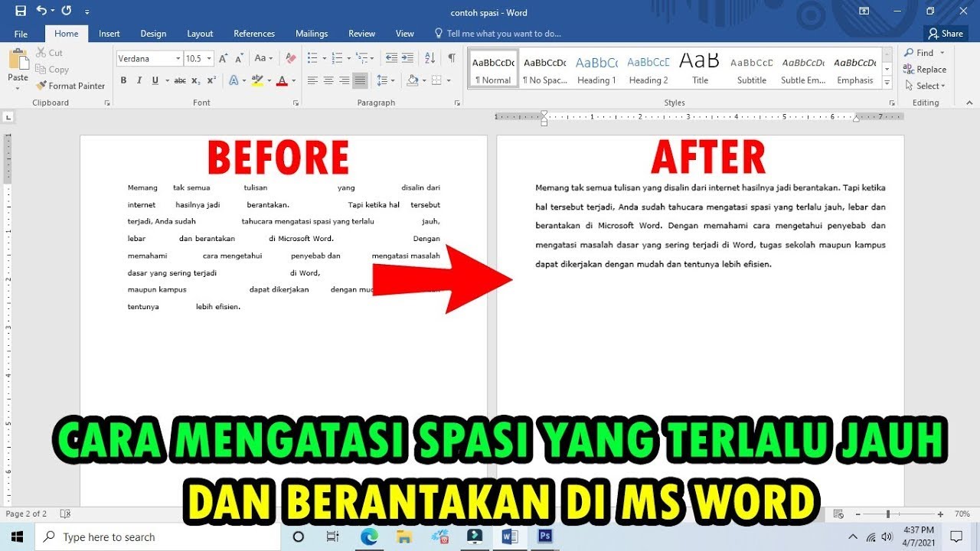Align text to the left
Viewport: 980px width, 551px height.
pos(312,80)
